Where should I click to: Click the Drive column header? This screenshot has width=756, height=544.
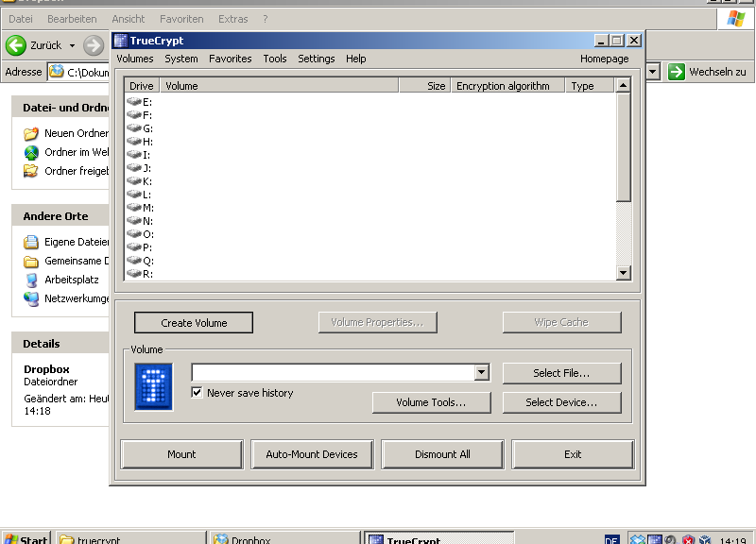click(x=142, y=86)
